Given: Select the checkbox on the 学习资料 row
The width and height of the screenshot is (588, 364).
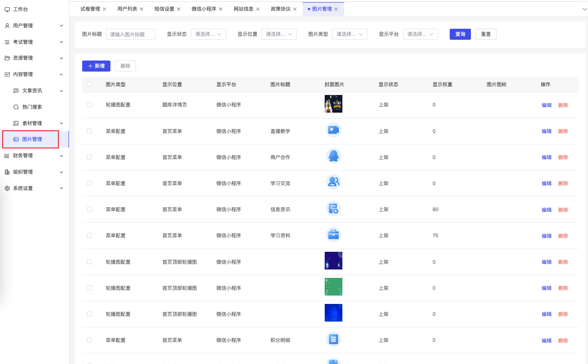Looking at the screenshot, I should click(90, 235).
